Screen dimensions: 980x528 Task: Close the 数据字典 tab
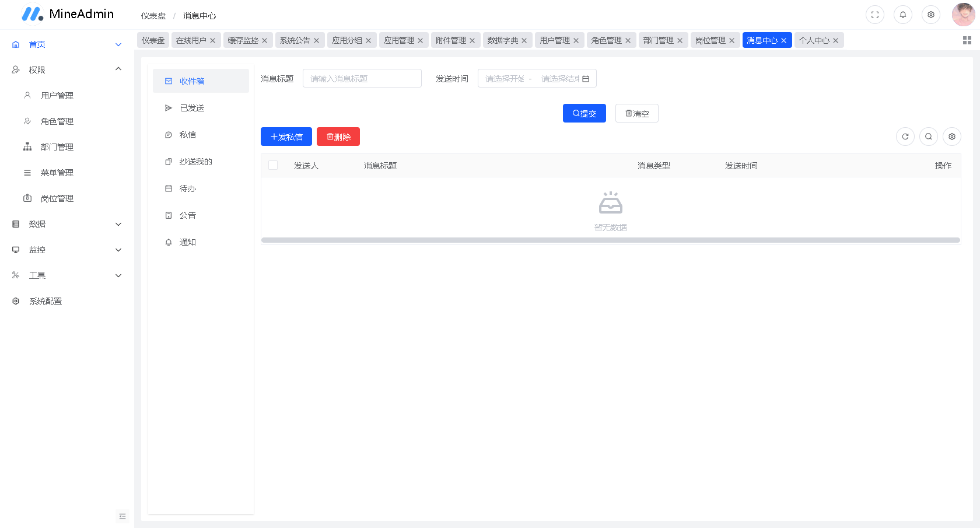point(524,40)
